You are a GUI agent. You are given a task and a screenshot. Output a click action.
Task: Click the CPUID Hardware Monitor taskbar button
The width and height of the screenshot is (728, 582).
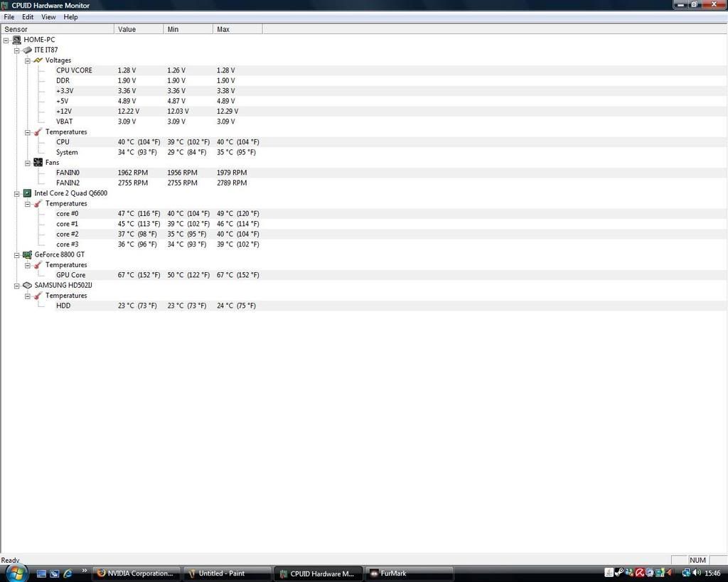(318, 573)
